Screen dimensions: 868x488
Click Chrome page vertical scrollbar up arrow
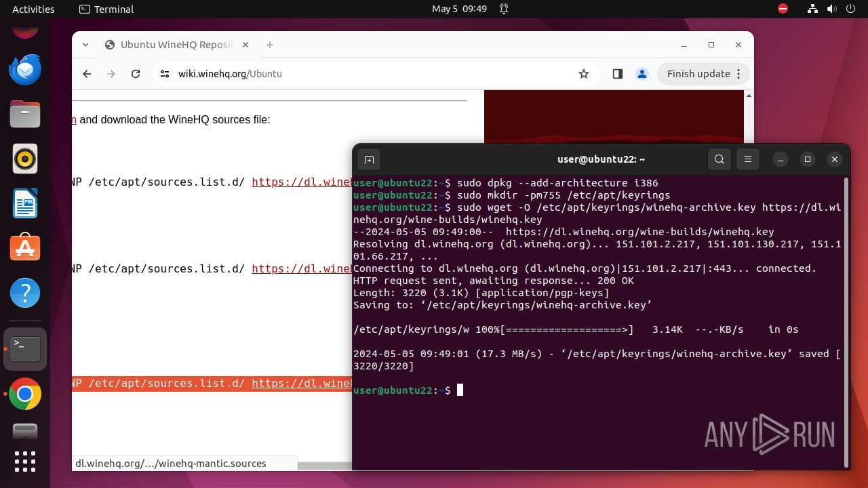pos(749,96)
